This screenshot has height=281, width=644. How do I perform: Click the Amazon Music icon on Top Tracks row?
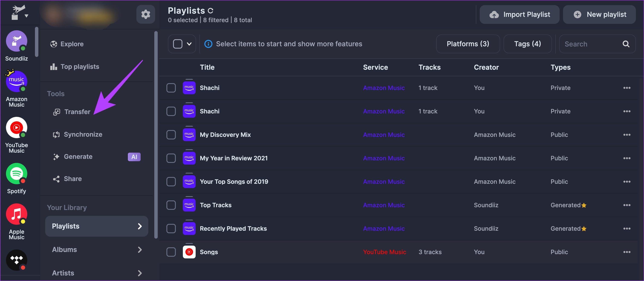pyautogui.click(x=189, y=205)
